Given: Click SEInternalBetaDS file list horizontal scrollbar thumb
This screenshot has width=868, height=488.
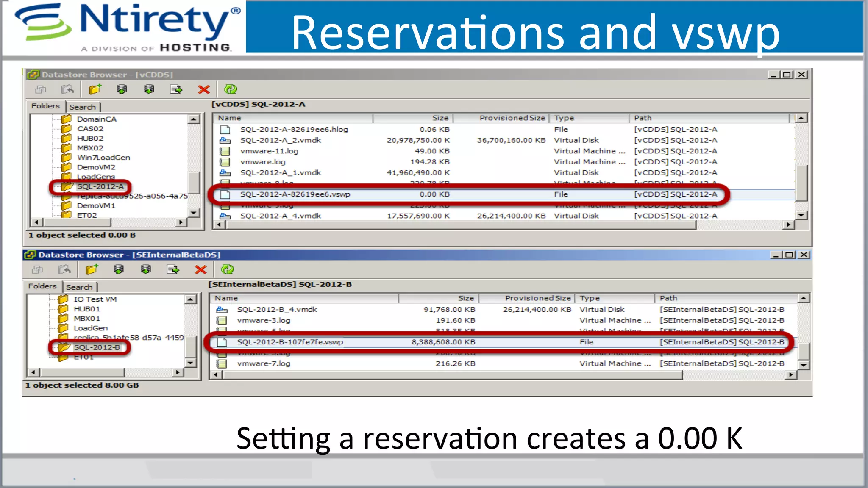Looking at the screenshot, I should [453, 375].
